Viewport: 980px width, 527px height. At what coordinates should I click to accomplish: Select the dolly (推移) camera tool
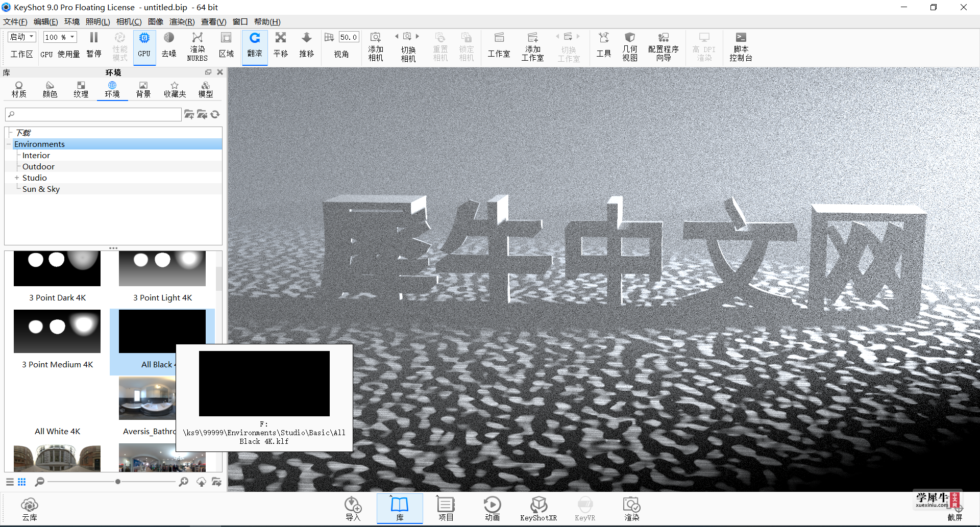pos(307,46)
